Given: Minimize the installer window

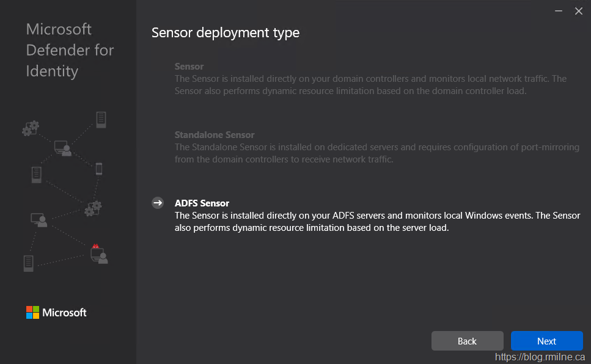Looking at the screenshot, I should click(558, 11).
